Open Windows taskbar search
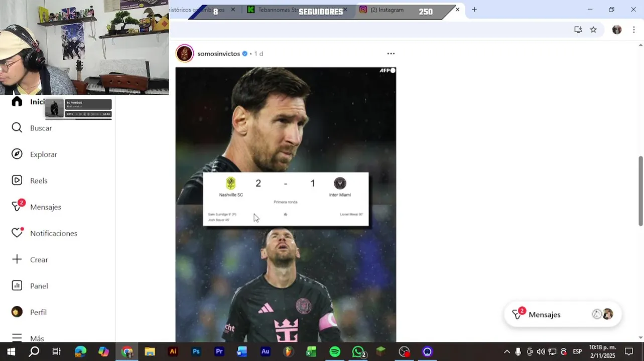Viewport: 644px width, 361px height. click(34, 352)
